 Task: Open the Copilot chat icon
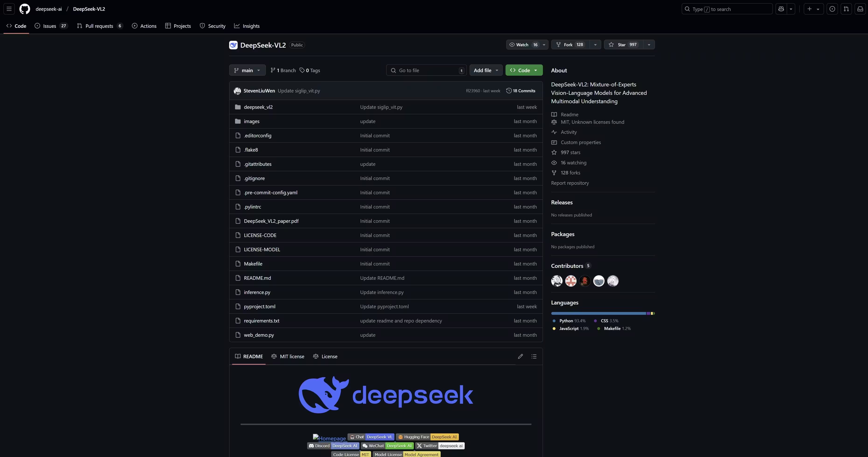pyautogui.click(x=781, y=9)
